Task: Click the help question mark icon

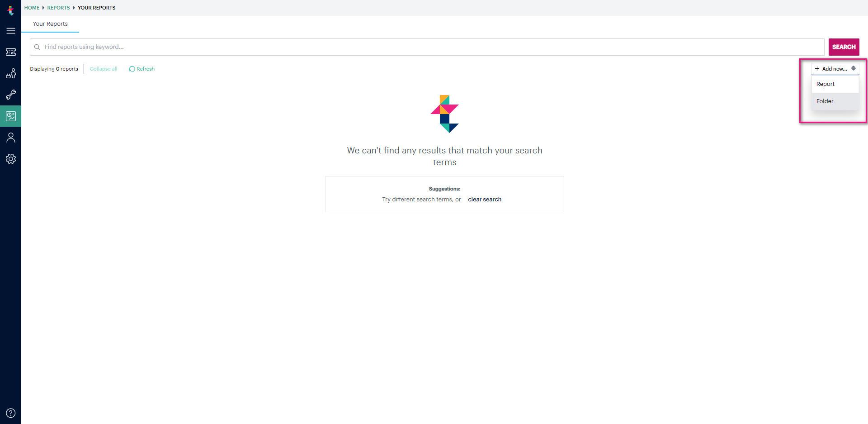Action: coord(11,413)
